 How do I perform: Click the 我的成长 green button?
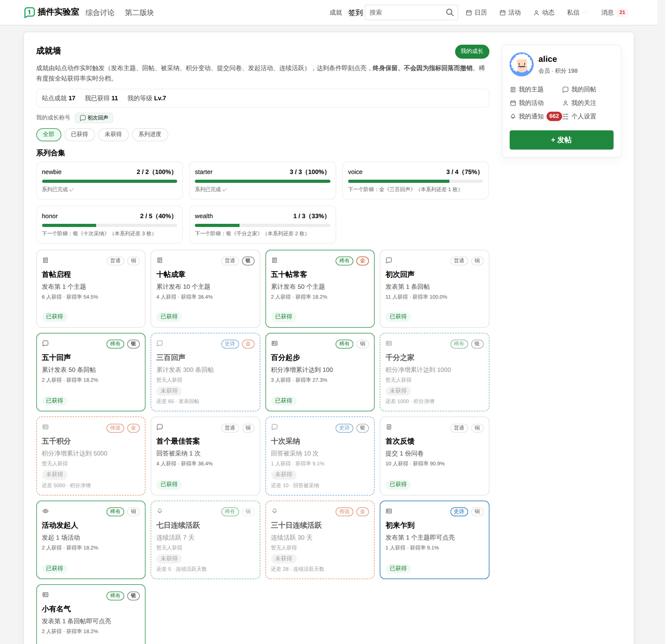472,51
